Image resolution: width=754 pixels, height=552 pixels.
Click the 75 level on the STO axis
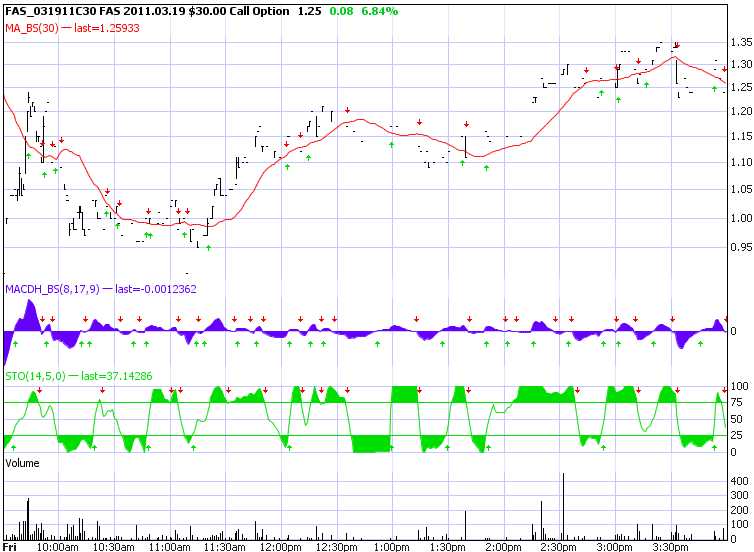point(738,403)
